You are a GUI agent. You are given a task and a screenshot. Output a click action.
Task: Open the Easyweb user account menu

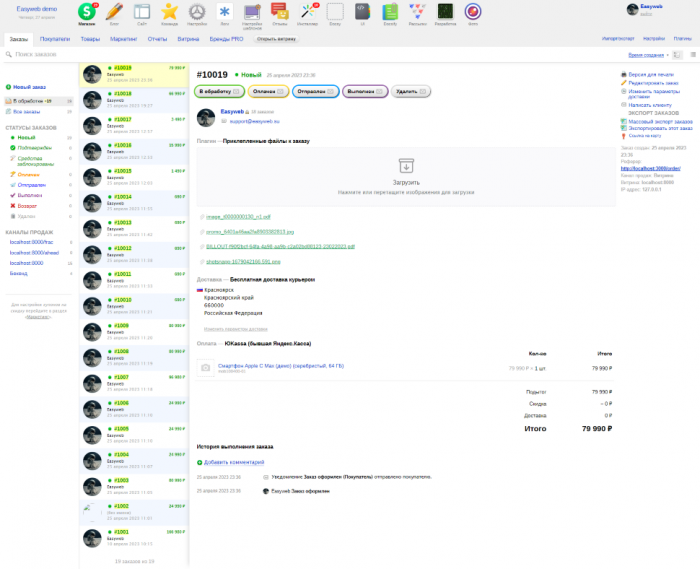tap(650, 10)
